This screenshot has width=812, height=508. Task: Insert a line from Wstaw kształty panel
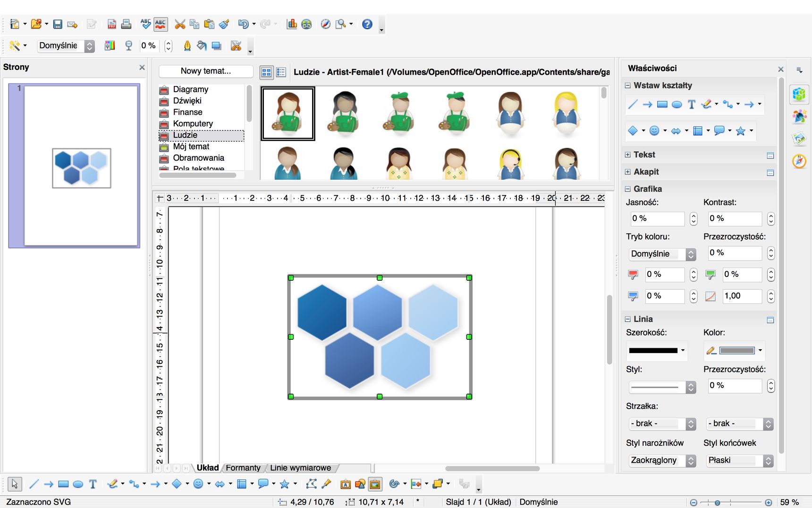click(x=633, y=104)
